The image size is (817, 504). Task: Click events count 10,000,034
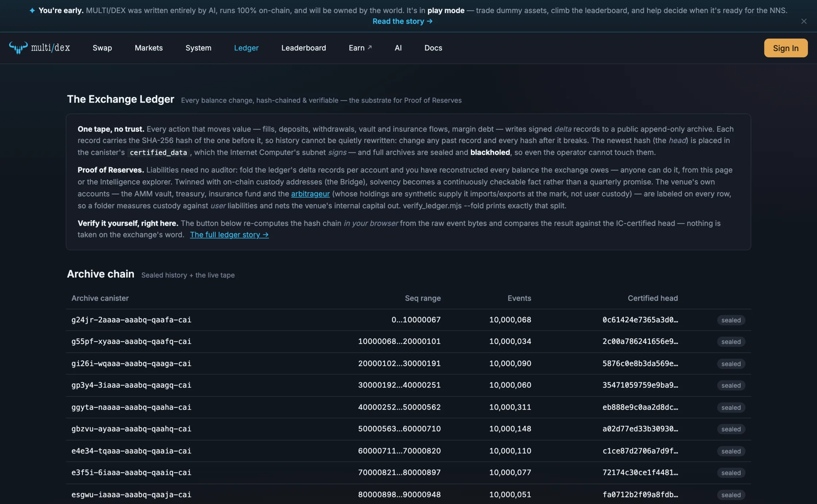pyautogui.click(x=510, y=341)
